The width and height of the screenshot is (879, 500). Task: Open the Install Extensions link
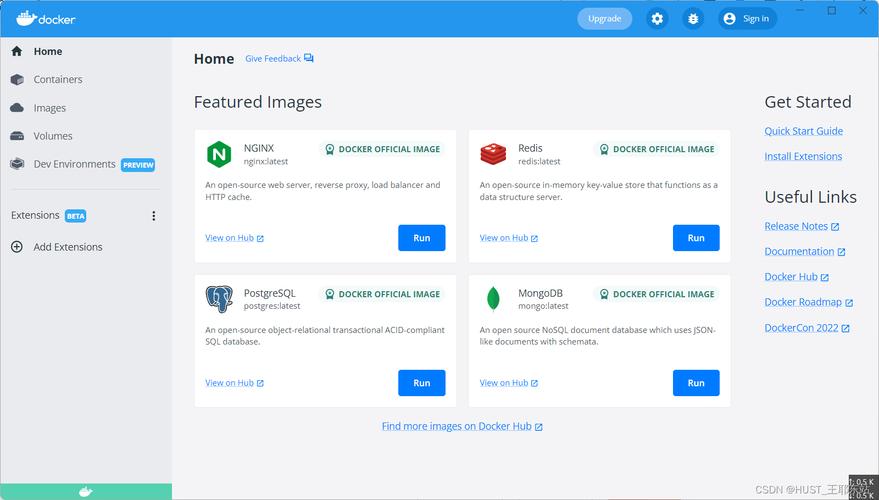click(x=803, y=156)
